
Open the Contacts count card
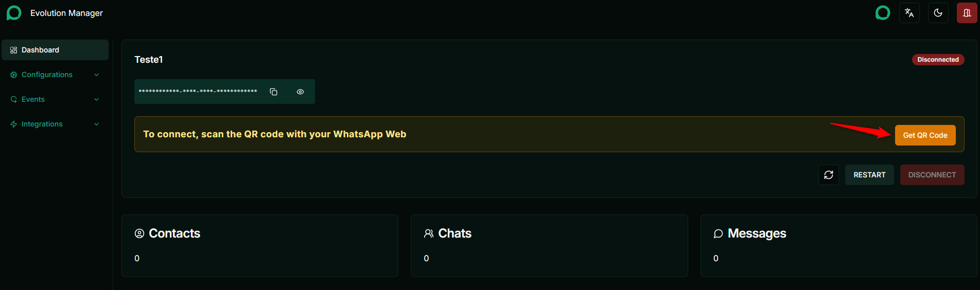coord(260,246)
